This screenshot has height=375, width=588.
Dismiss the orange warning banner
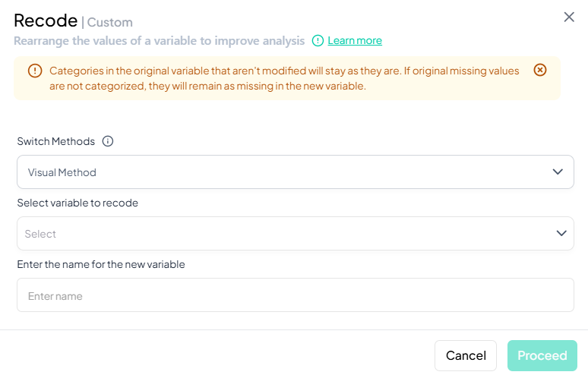coord(540,70)
